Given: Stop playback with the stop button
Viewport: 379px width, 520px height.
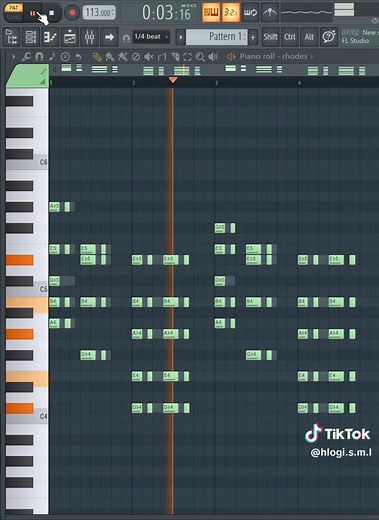Looking at the screenshot, I should click(x=52, y=13).
